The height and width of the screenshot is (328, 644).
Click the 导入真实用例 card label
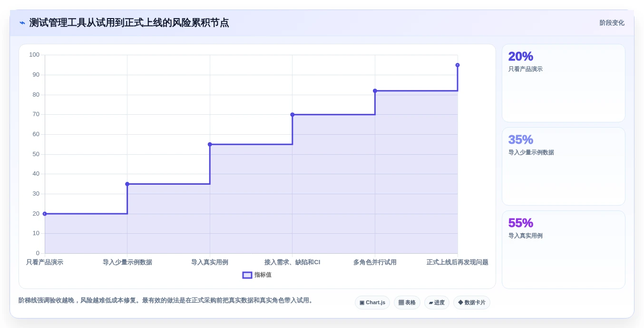pos(526,236)
